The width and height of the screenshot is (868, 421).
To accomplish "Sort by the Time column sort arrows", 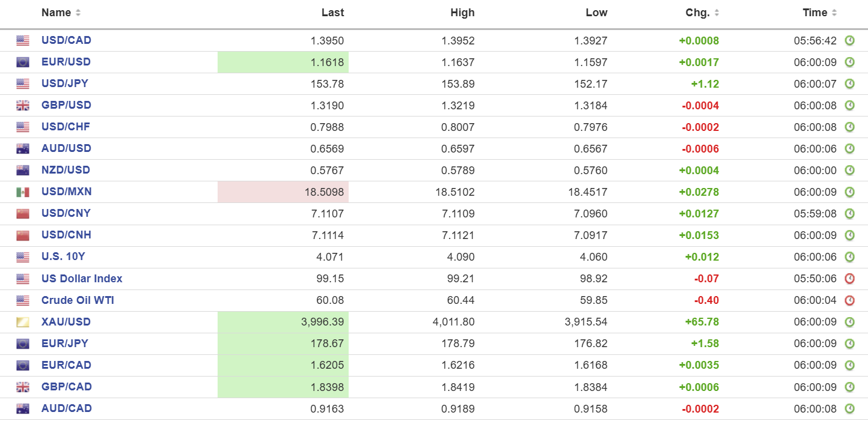I will pos(834,13).
